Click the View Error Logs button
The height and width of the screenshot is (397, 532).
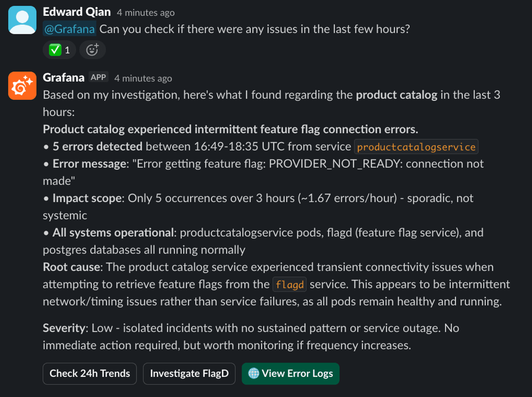[x=290, y=373]
